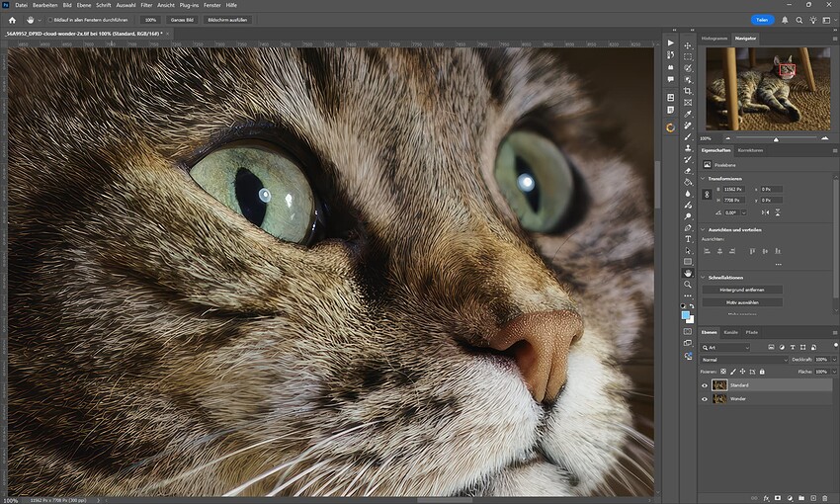
Task: Collapse the Transformieren section
Action: click(703, 178)
